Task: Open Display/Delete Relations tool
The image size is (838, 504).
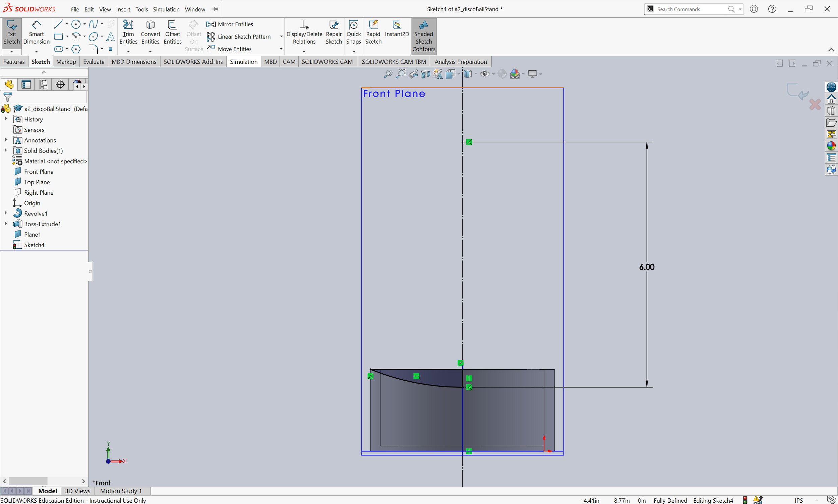Action: [x=304, y=33]
